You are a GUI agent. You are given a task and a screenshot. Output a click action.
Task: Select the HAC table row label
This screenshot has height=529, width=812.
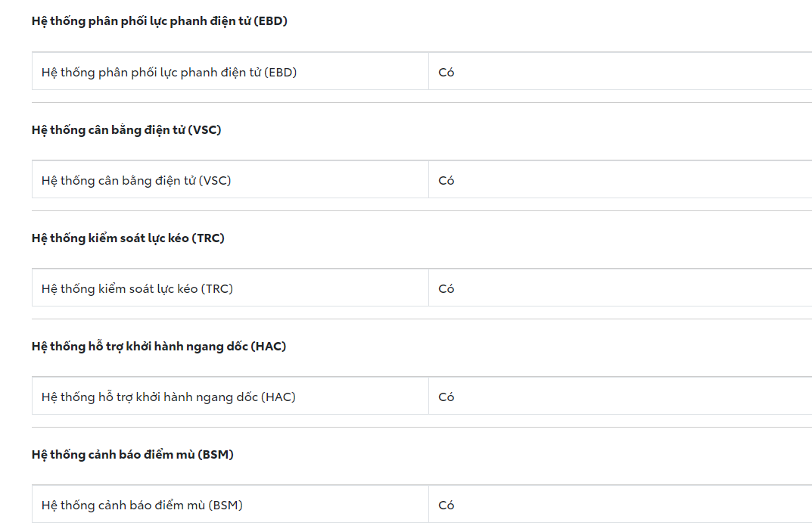click(168, 397)
